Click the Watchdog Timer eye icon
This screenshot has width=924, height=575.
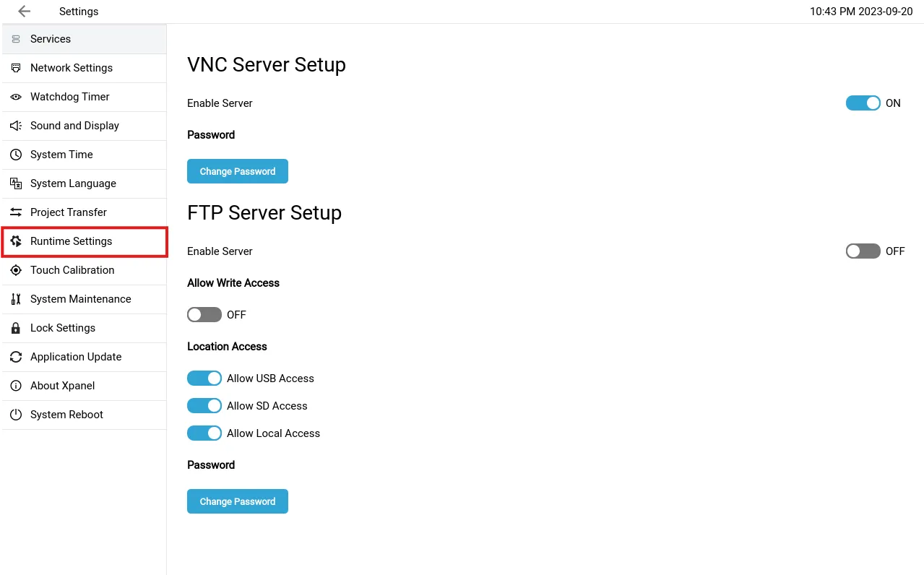(x=16, y=97)
